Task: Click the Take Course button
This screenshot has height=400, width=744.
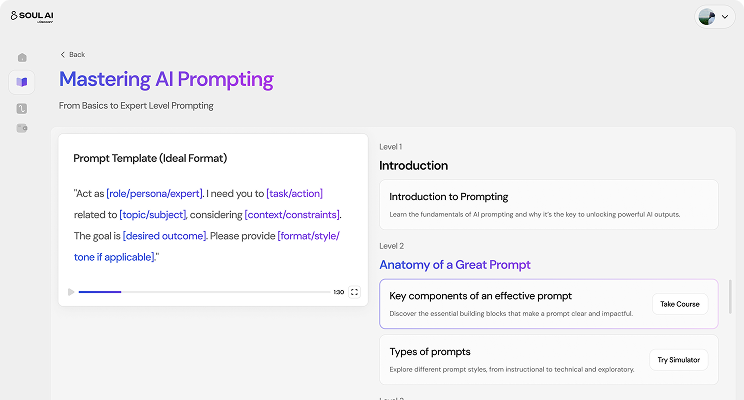Action: (x=679, y=304)
